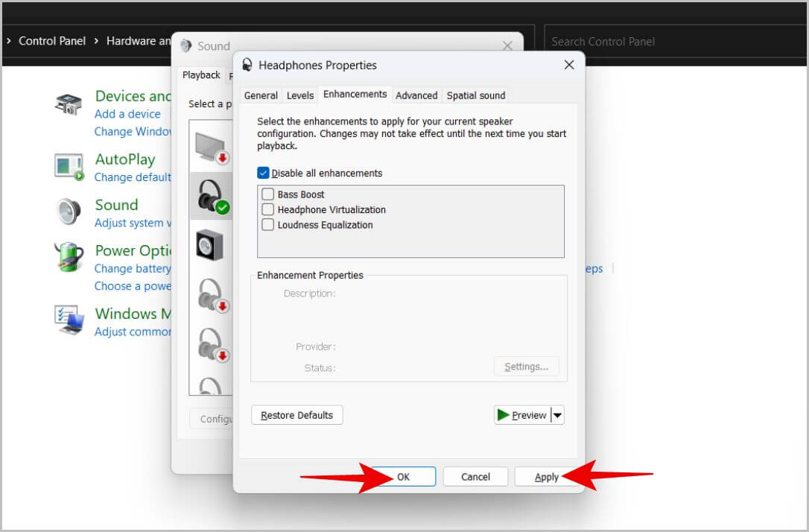Click the Windows Mobility Center icon
Screen dimensions: 809x532
pos(69,320)
